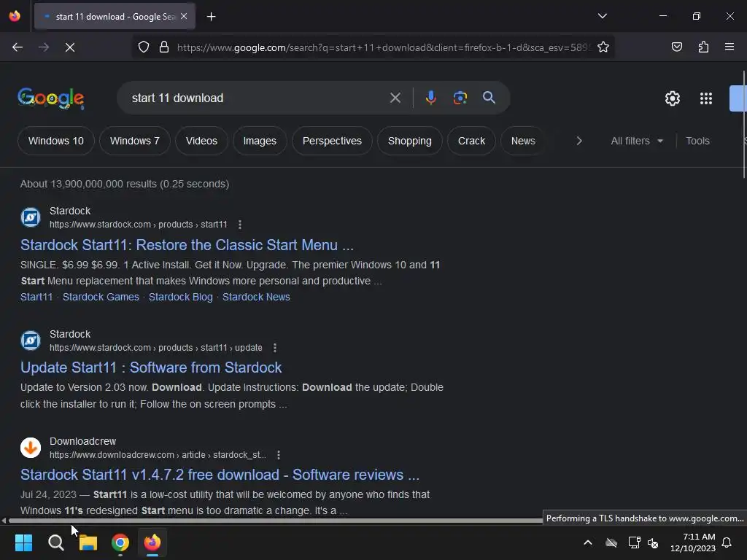747x560 pixels.
Task: Show hidden system tray icons
Action: pos(588,542)
